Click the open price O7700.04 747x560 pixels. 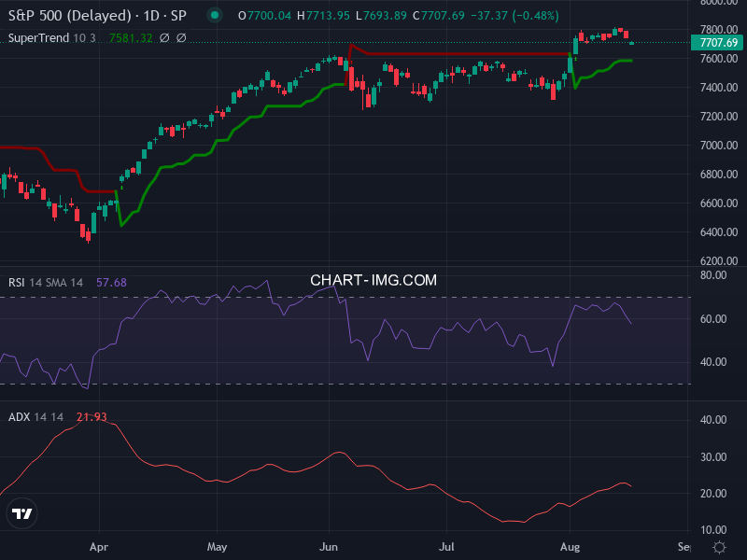tap(264, 16)
